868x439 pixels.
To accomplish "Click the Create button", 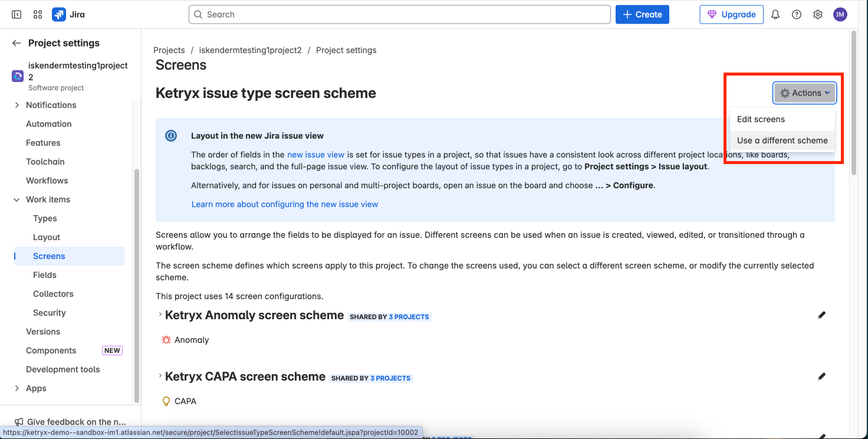I will pyautogui.click(x=642, y=14).
